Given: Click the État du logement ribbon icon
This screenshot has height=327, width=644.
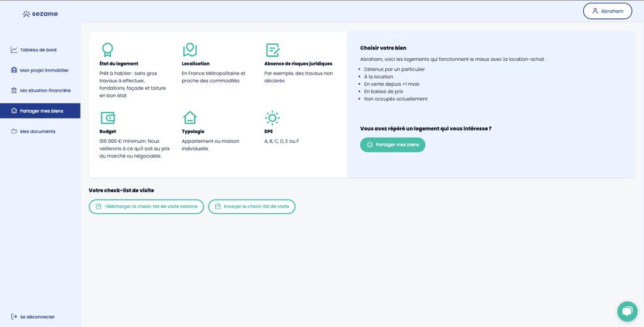Looking at the screenshot, I should tap(107, 49).
